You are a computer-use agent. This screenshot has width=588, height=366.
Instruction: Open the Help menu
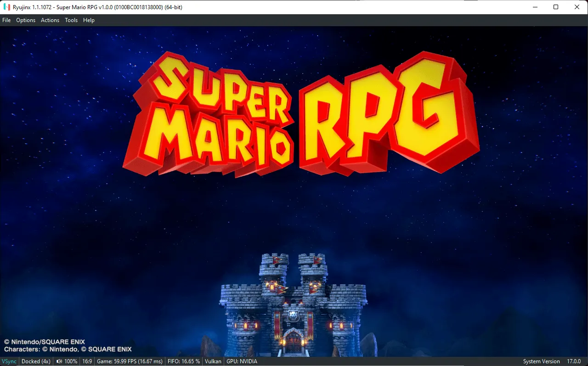point(89,20)
